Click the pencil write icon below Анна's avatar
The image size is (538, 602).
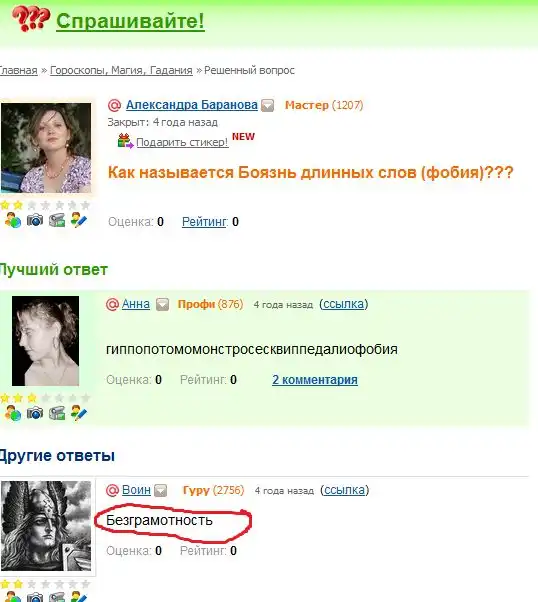[79, 413]
